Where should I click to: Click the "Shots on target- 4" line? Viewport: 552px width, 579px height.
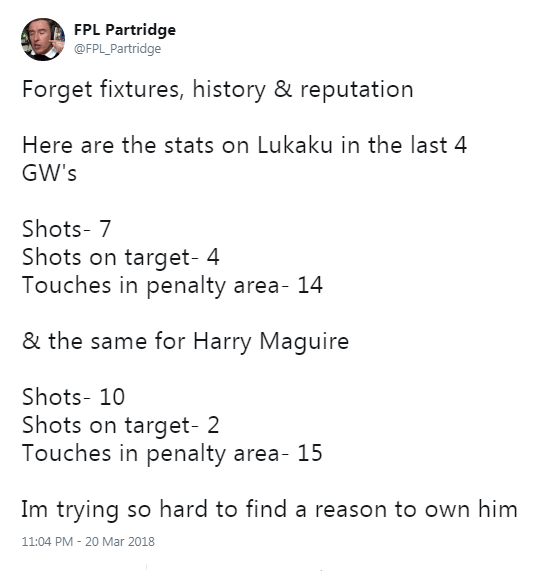click(121, 257)
